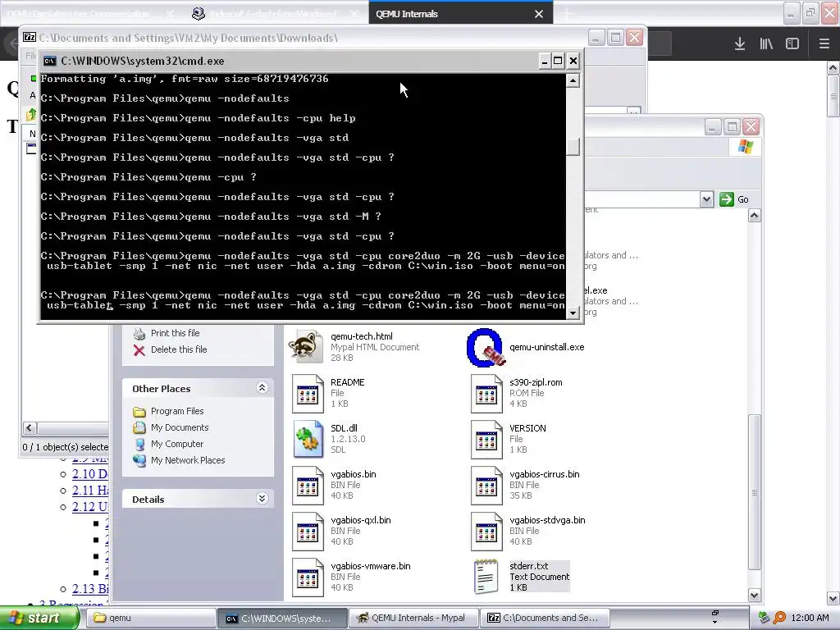The image size is (840, 630).
Task: Open browser downloads arrow icon
Action: point(740,44)
